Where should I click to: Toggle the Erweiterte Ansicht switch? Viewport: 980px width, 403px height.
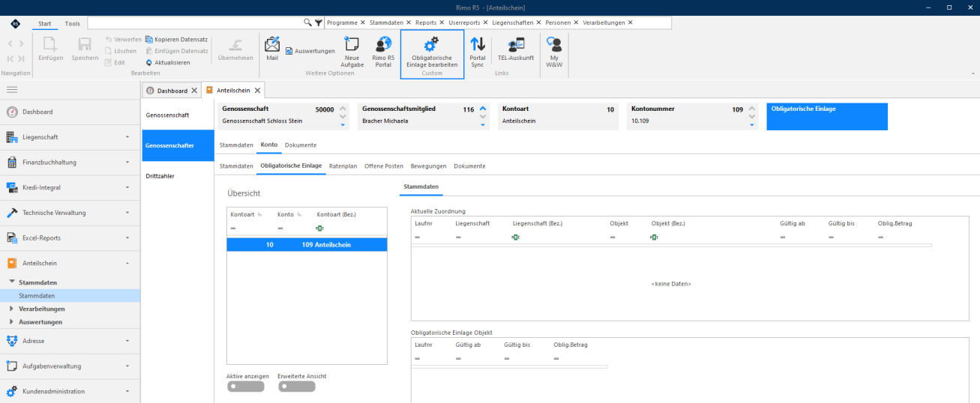pyautogui.click(x=296, y=387)
